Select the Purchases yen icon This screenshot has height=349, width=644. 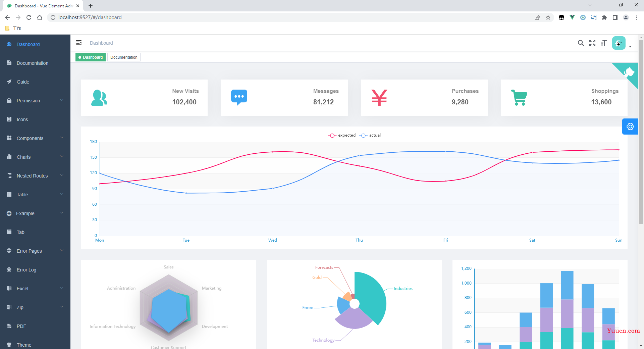pos(379,98)
